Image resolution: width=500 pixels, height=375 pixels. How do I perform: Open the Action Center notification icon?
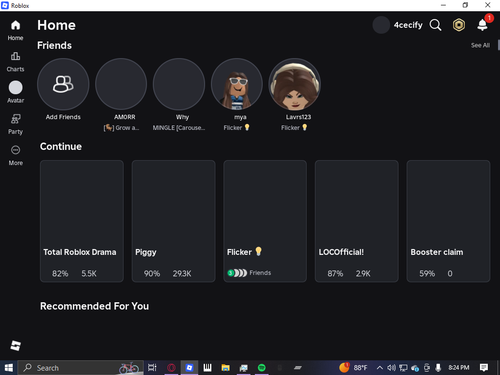pyautogui.click(x=484, y=368)
